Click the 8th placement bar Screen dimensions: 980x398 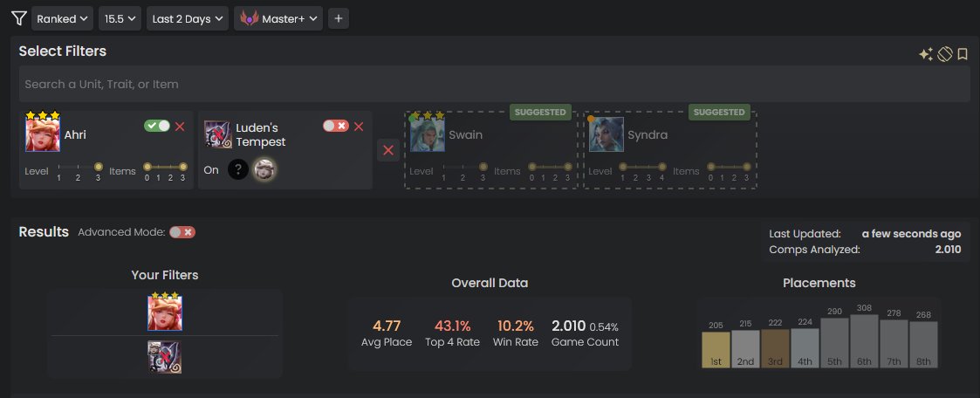pos(924,344)
